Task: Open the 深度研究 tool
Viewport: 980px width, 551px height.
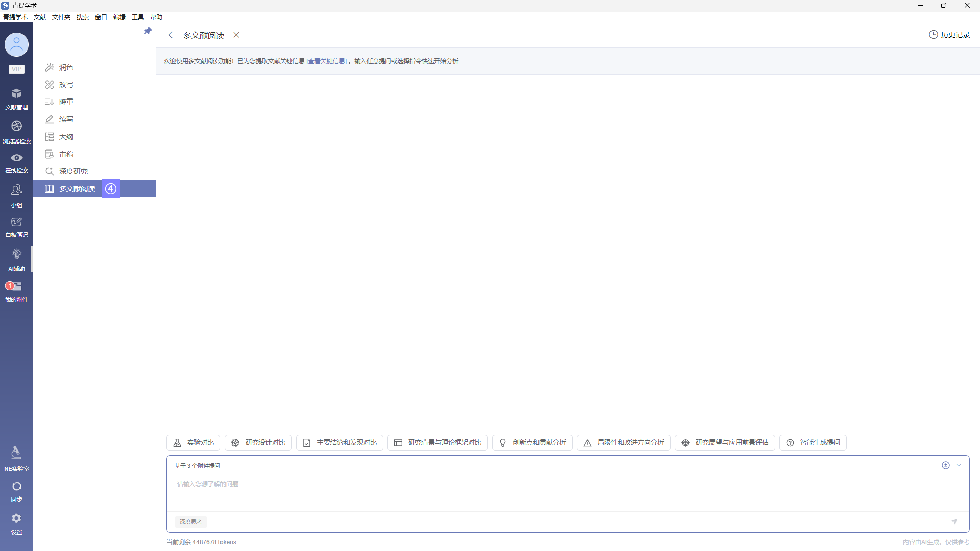Action: [x=72, y=171]
